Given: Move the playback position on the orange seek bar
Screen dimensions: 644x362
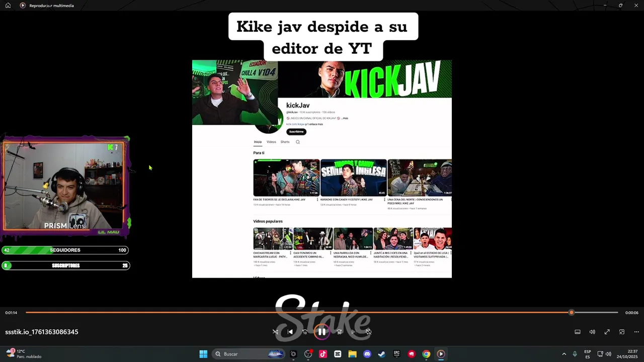Looking at the screenshot, I should click(322, 313).
